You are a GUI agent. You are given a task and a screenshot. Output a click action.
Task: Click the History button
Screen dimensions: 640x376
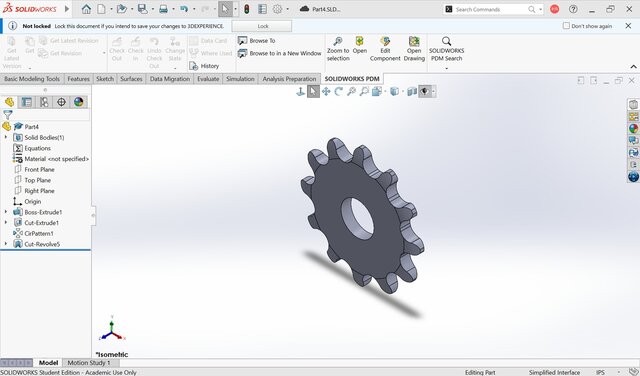coord(204,66)
